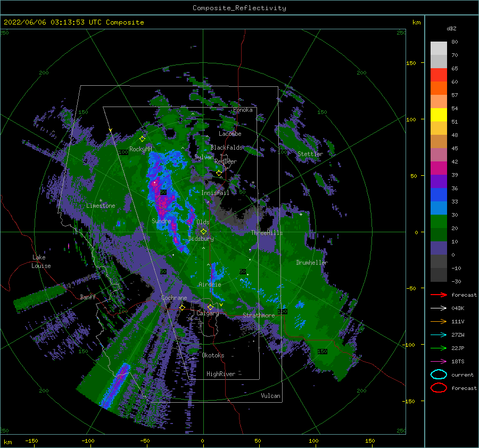
Task: Select the orange 111V arrow legend icon
Action: pos(439,321)
